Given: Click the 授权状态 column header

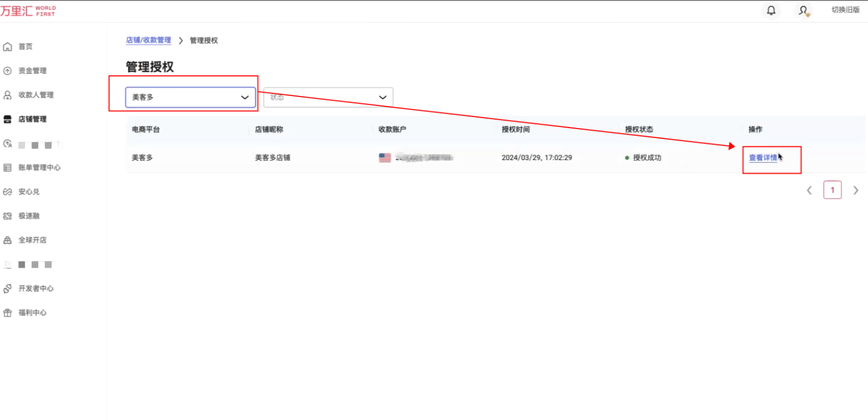Looking at the screenshot, I should 639,130.
